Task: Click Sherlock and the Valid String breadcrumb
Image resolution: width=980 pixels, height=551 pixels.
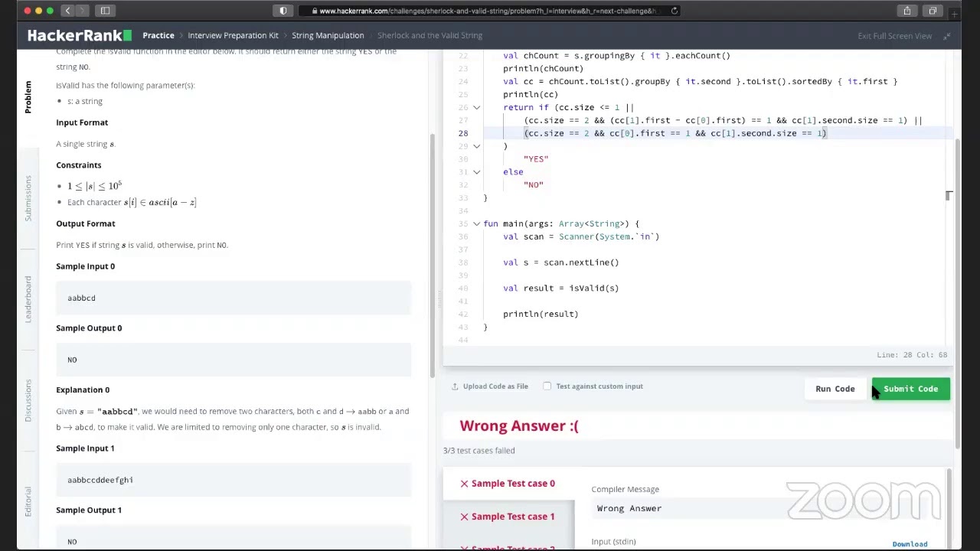Action: tap(430, 35)
